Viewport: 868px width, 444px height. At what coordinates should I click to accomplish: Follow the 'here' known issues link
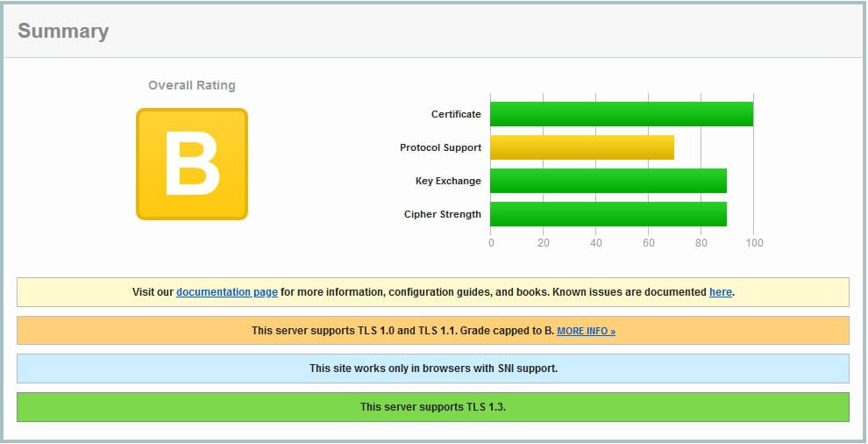click(720, 292)
